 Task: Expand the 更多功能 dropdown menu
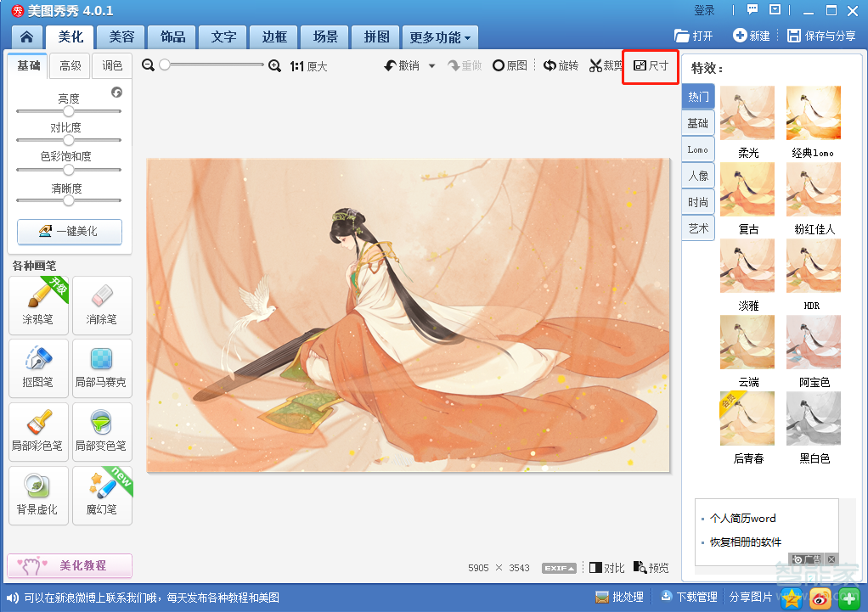tap(440, 37)
